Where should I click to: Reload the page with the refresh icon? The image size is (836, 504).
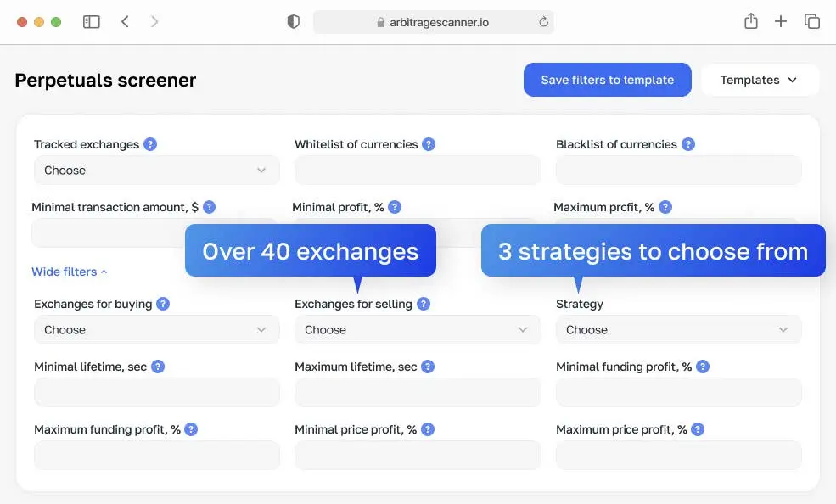click(x=543, y=22)
